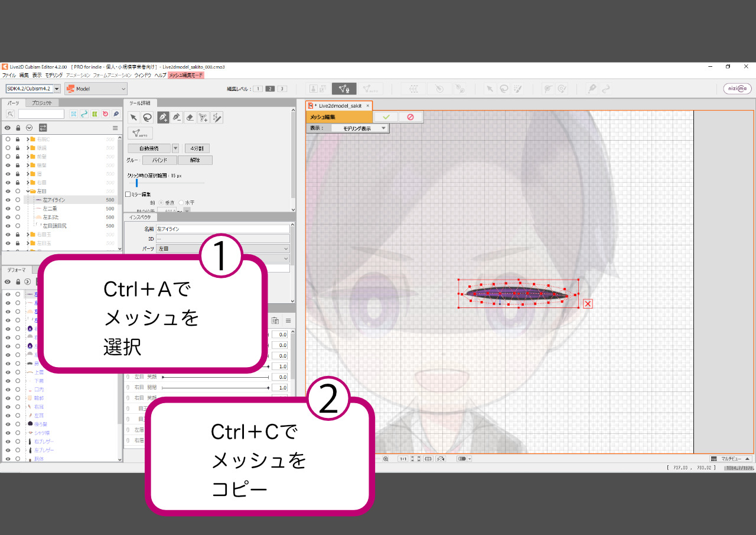Open the Model workspace dropdown
The image size is (756, 535).
(96, 89)
